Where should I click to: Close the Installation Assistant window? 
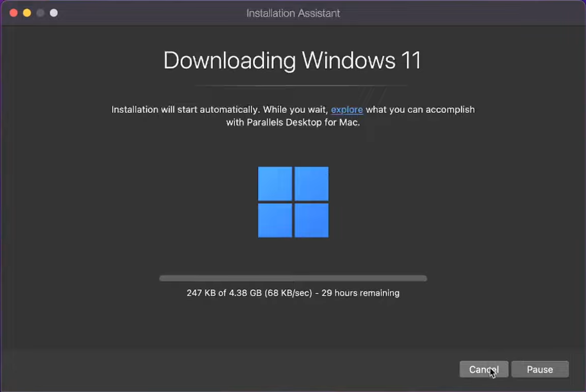coord(14,13)
